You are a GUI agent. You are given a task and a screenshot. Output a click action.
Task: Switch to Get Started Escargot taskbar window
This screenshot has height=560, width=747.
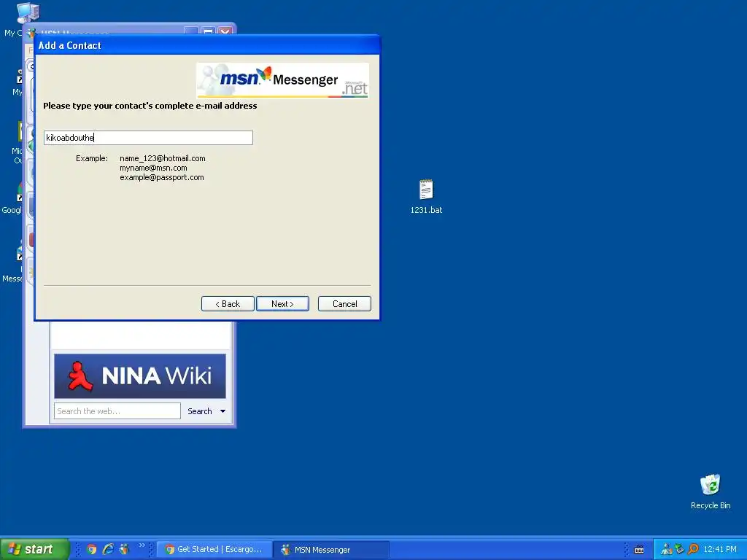[214, 550]
